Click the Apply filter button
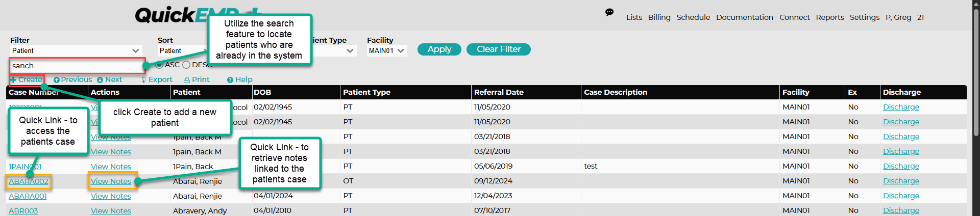980x216 pixels. coord(439,49)
